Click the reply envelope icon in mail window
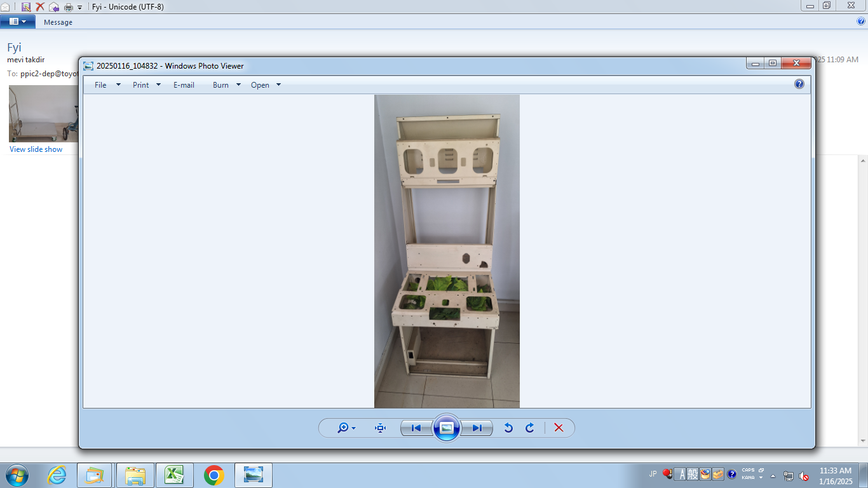This screenshot has height=488, width=868. (54, 7)
